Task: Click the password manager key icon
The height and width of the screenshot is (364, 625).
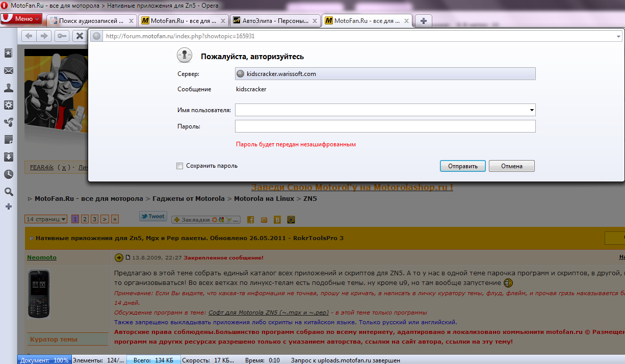Action: pyautogui.click(x=62, y=36)
